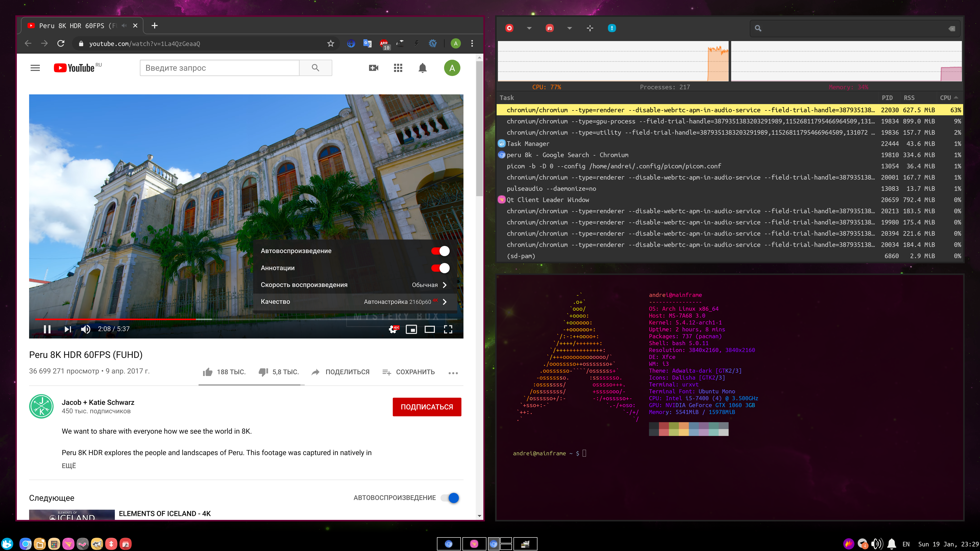Toggle АВТОВОСПРОИЗВЕДЕНИЕ switch beside Следующее

click(x=450, y=498)
